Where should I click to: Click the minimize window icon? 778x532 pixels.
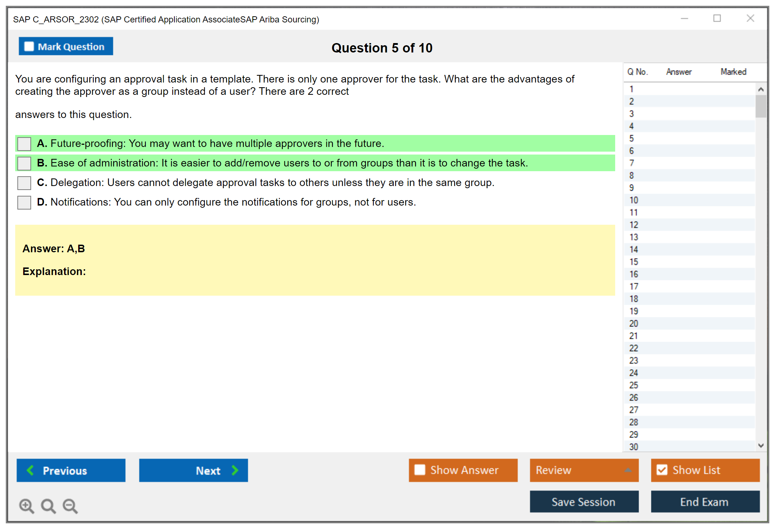(x=684, y=18)
